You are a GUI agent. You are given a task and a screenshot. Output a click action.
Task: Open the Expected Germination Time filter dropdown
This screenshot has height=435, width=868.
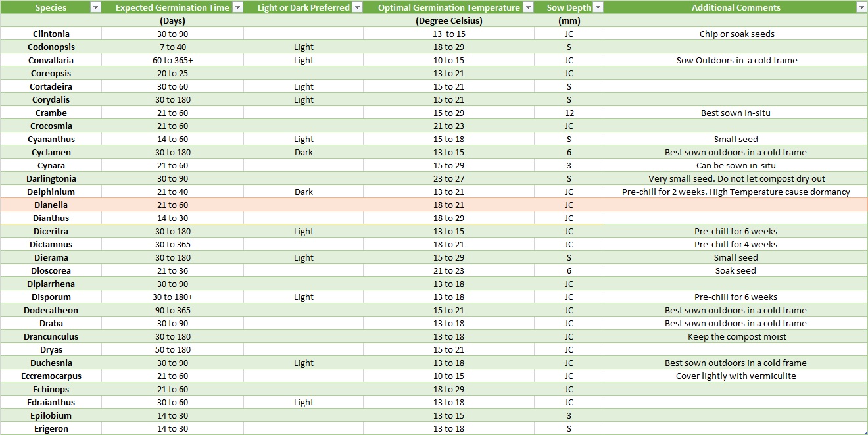[237, 7]
